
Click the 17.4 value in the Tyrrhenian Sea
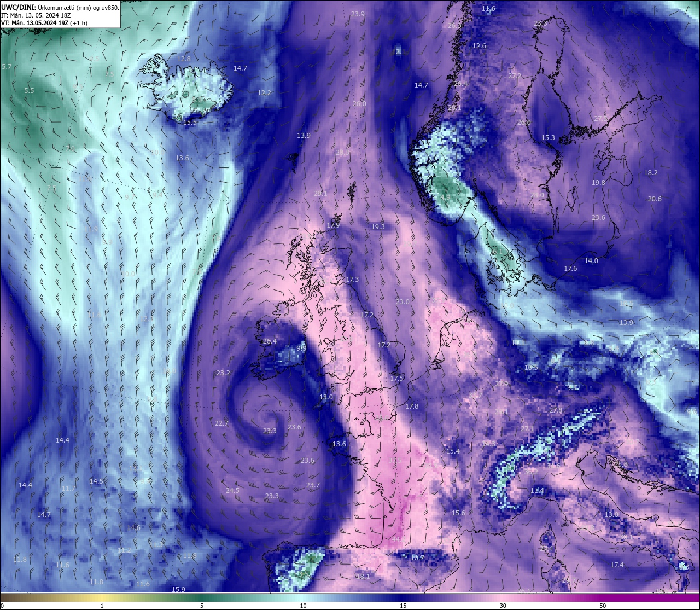[x=617, y=565]
